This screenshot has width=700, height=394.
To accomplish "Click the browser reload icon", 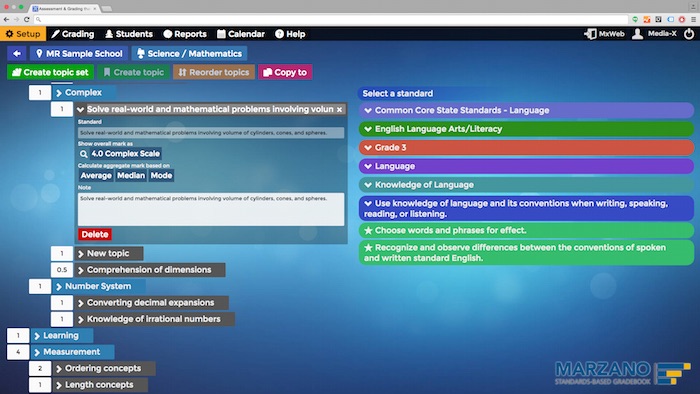I will (27, 19).
